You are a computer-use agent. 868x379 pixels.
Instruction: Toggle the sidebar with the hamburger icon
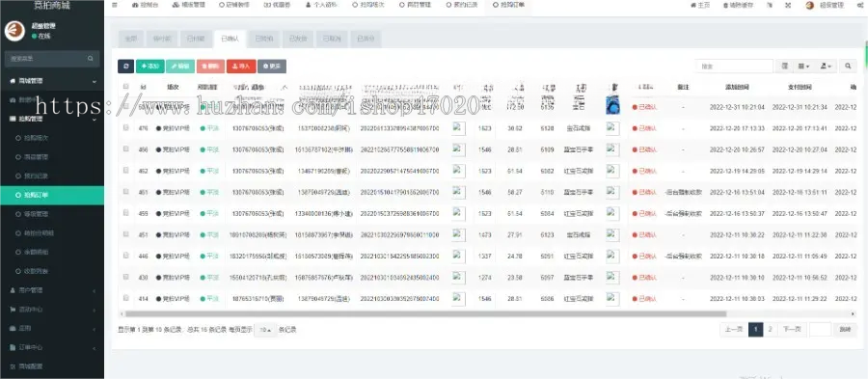(x=115, y=5)
